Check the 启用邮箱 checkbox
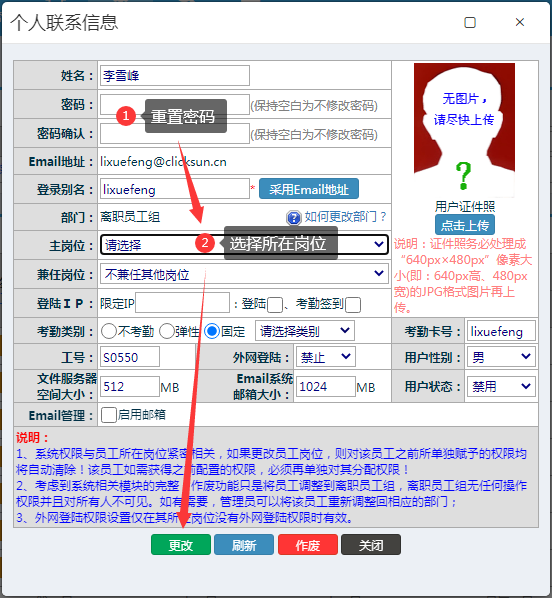 pyautogui.click(x=109, y=415)
